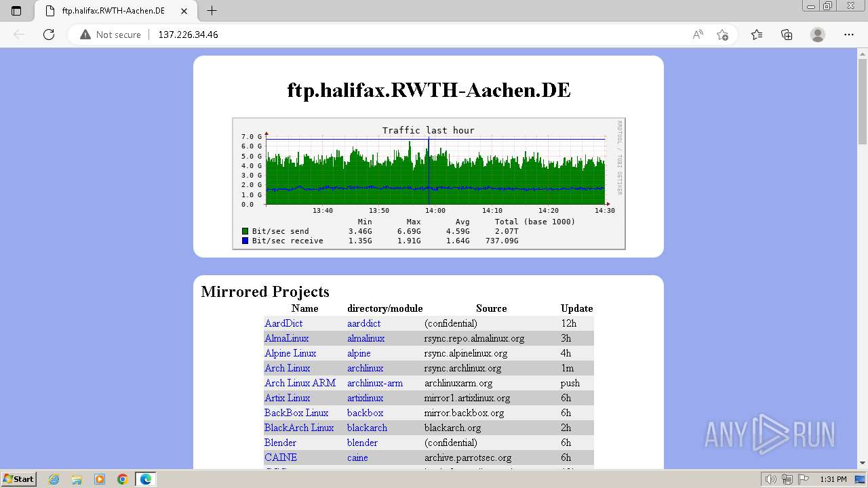This screenshot has height=488, width=868.
Task: Open the Blender project link
Action: tap(280, 443)
